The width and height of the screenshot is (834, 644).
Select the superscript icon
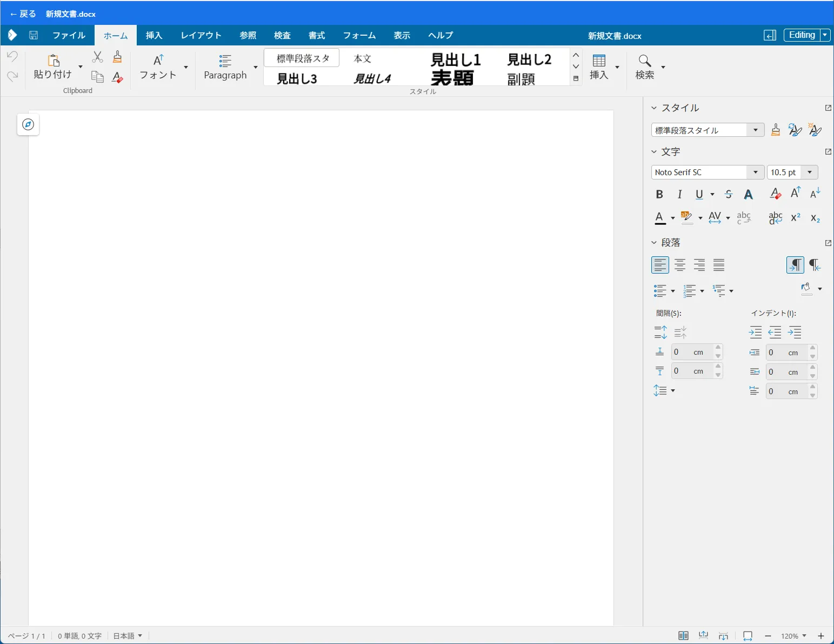(x=795, y=217)
